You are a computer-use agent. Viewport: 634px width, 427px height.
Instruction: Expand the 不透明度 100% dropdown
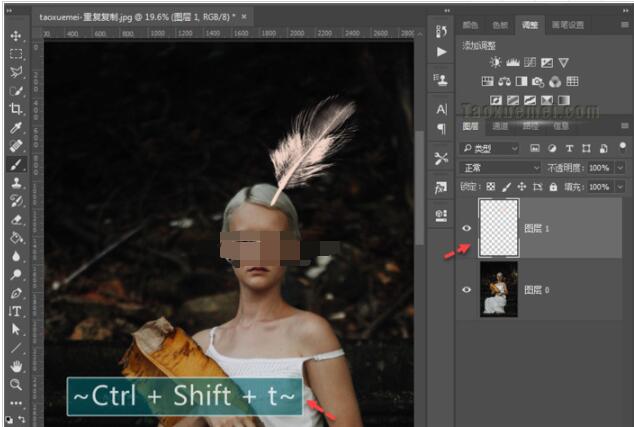(618, 168)
